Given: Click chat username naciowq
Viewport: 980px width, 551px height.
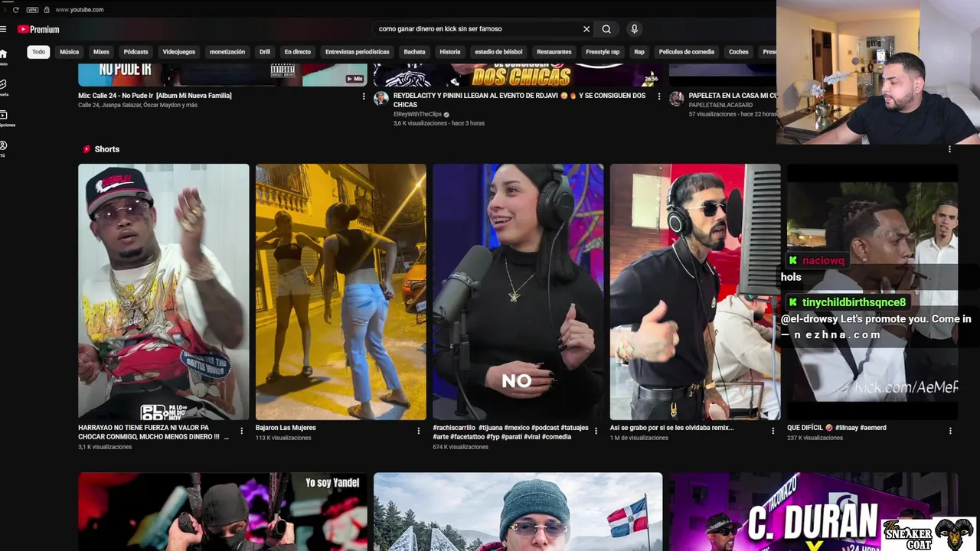Looking at the screenshot, I should (823, 261).
